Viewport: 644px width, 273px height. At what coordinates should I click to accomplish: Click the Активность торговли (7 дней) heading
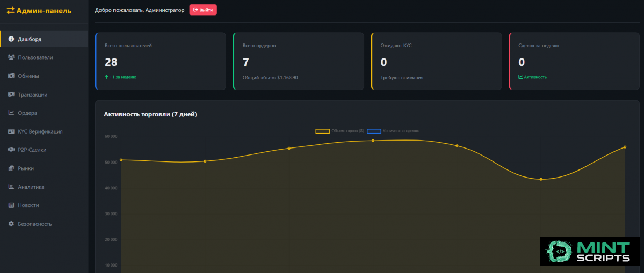pyautogui.click(x=150, y=114)
